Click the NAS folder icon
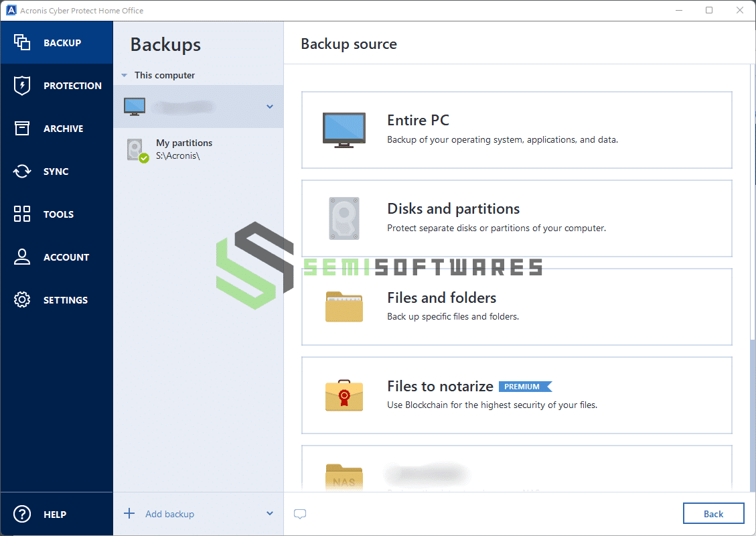 (344, 477)
